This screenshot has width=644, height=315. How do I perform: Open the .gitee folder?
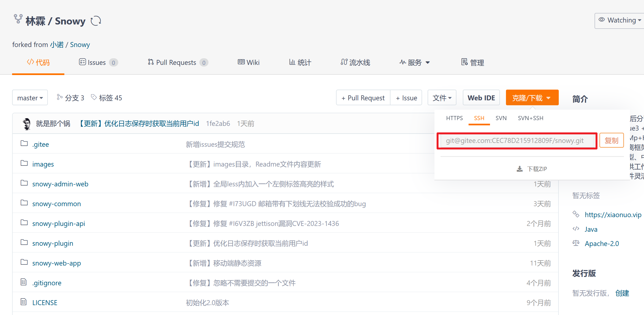click(40, 144)
